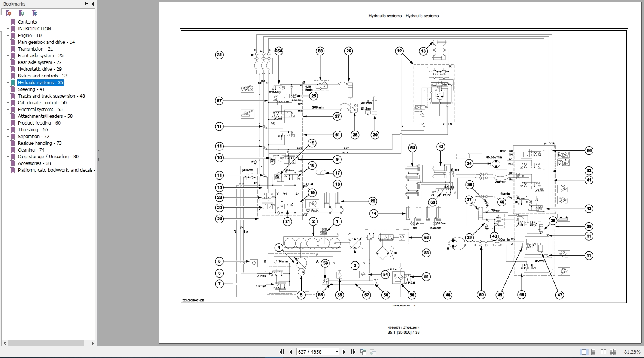Click the bookmarks panel horizontal scrollbar thumb
The width and height of the screenshot is (644, 358).
coord(46,343)
